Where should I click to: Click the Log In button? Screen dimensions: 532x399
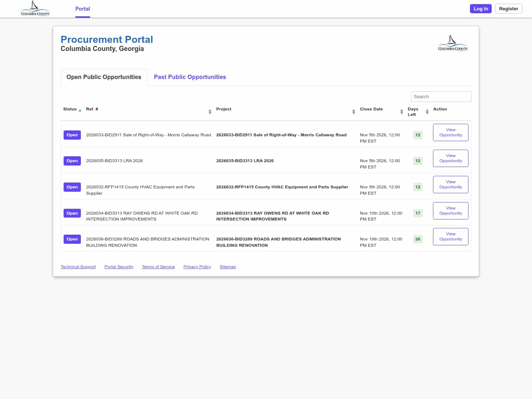point(481,8)
